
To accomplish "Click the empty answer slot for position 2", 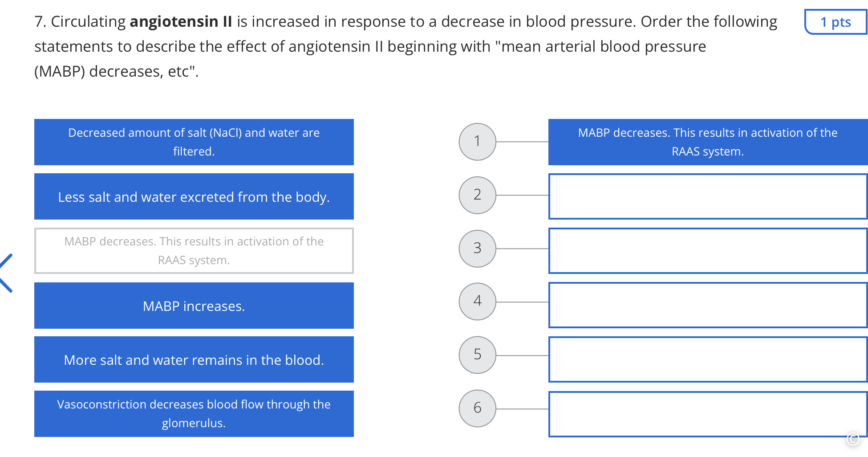I will [708, 196].
